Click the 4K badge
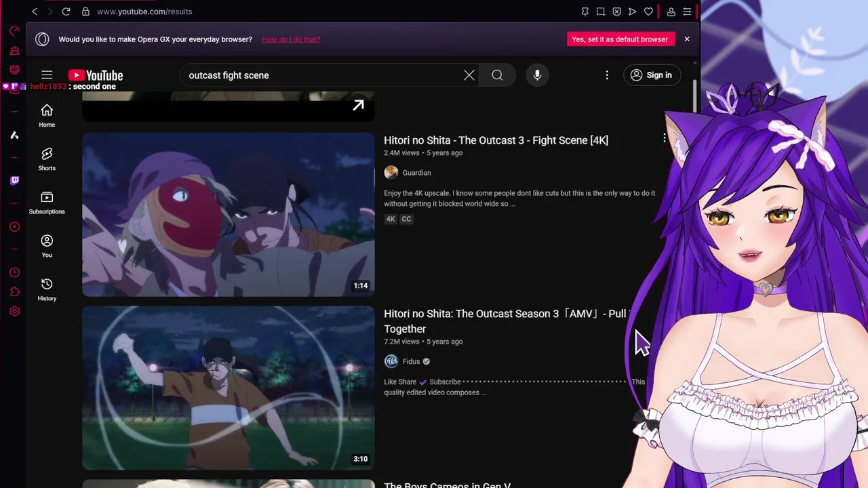This screenshot has width=868, height=488. coord(391,219)
